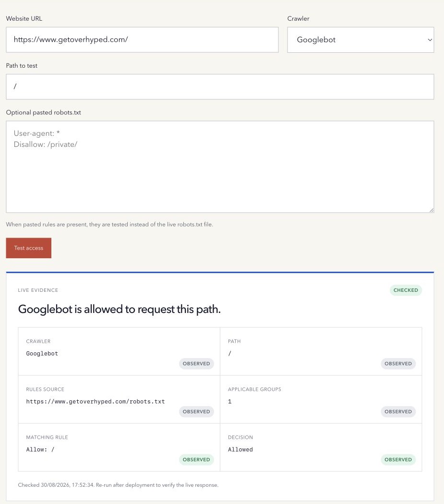This screenshot has height=504, width=444.
Task: Click the Path to test field
Action: [x=220, y=87]
